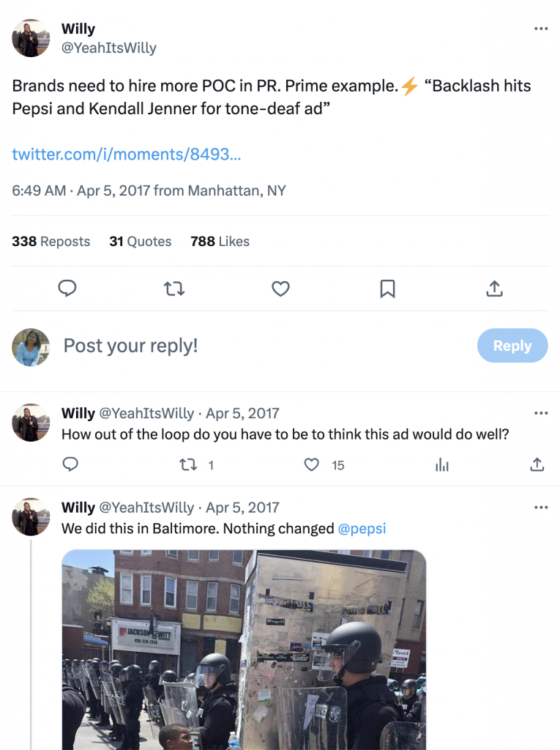Screen dimensions: 560x750
Task: Open more options on the 'out of the loop' reply
Action: (x=541, y=413)
